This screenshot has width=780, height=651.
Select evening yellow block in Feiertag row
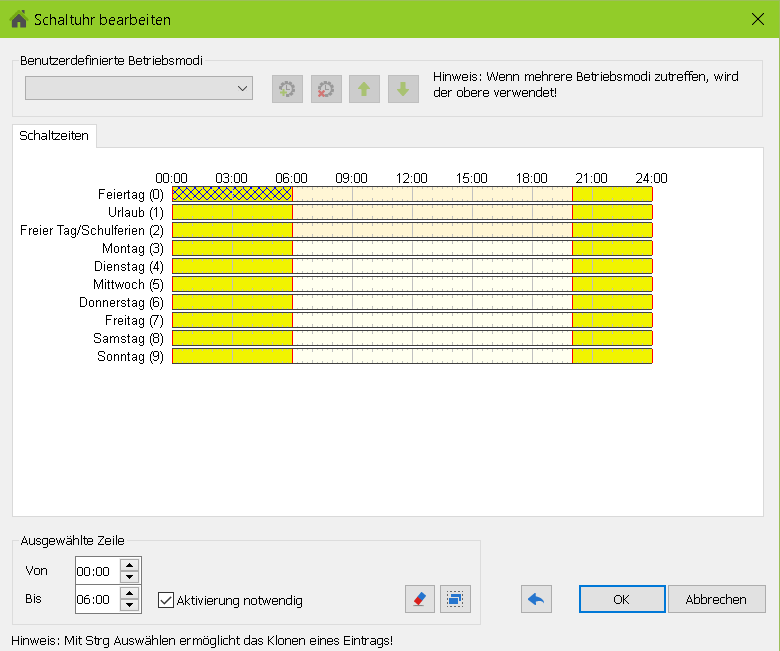[x=612, y=194]
